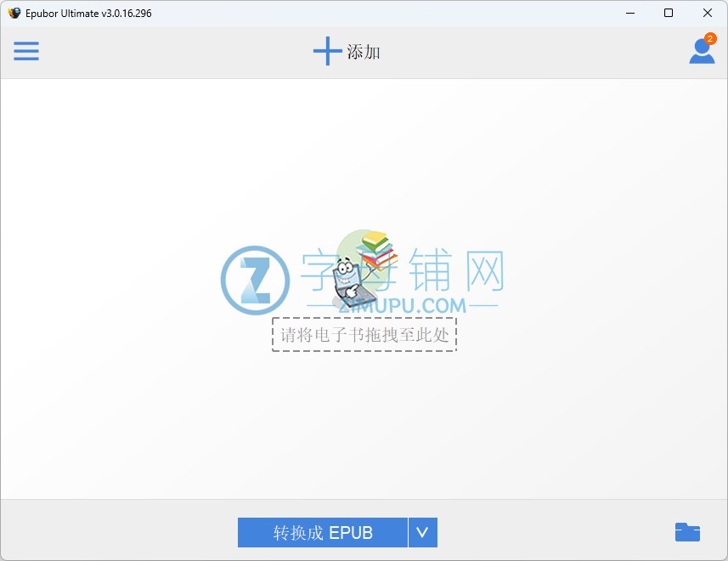Open the output folder icon
728x561 pixels.
(x=687, y=532)
